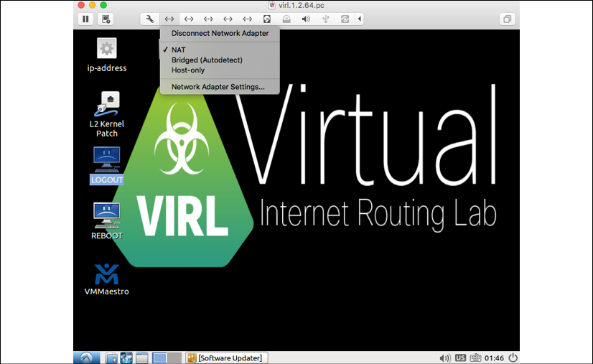Screen dimensions: 593x364
Task: Switch to the first blue workspace
Action: pos(159,358)
